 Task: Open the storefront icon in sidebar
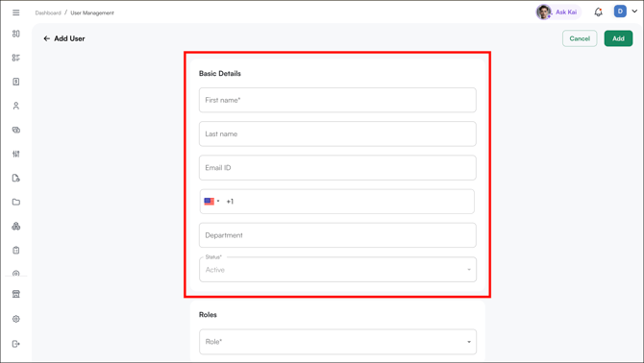(16, 294)
